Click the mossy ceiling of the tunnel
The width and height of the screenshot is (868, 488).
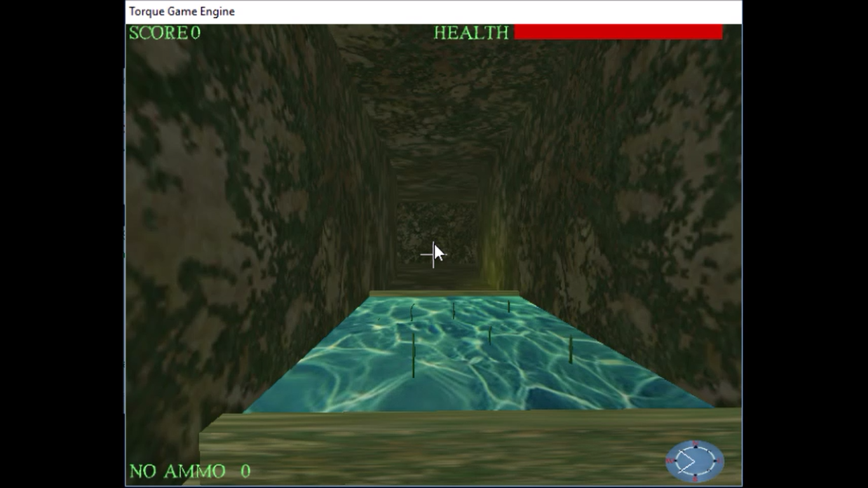[438, 89]
